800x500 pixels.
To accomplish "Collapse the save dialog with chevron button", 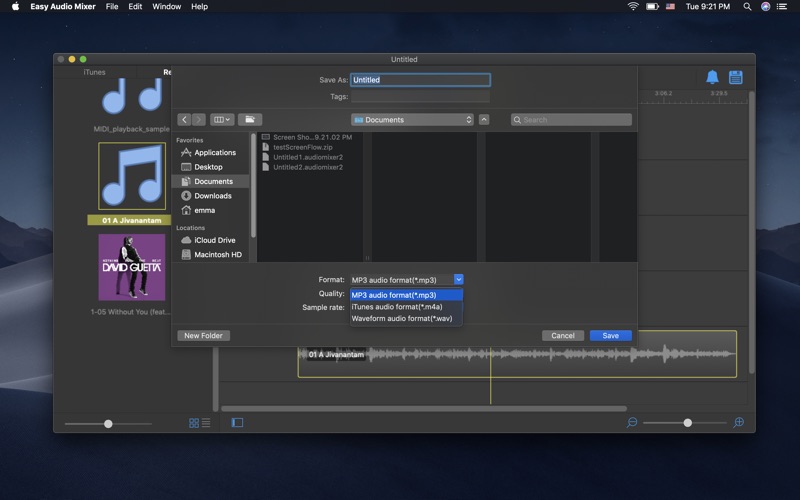I will coord(484,119).
